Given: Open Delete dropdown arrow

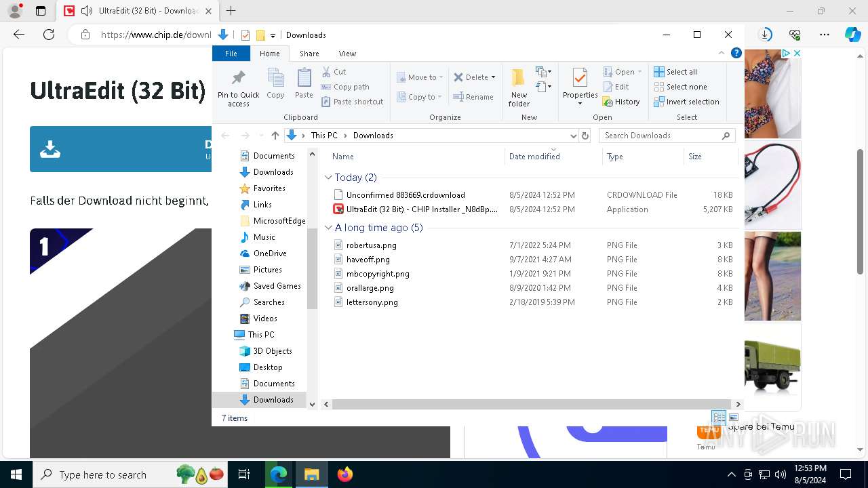Looking at the screenshot, I should pos(493,77).
